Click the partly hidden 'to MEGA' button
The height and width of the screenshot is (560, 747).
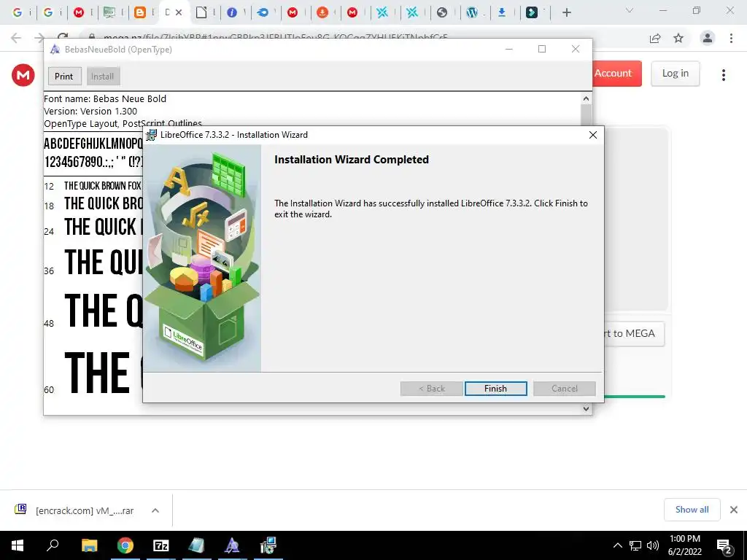[634, 333]
